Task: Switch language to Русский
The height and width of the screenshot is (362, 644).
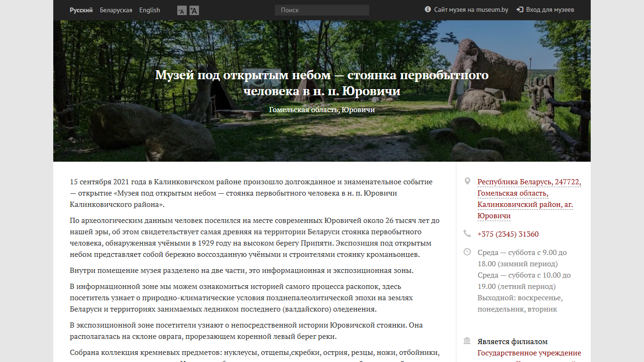Action: 81,10
